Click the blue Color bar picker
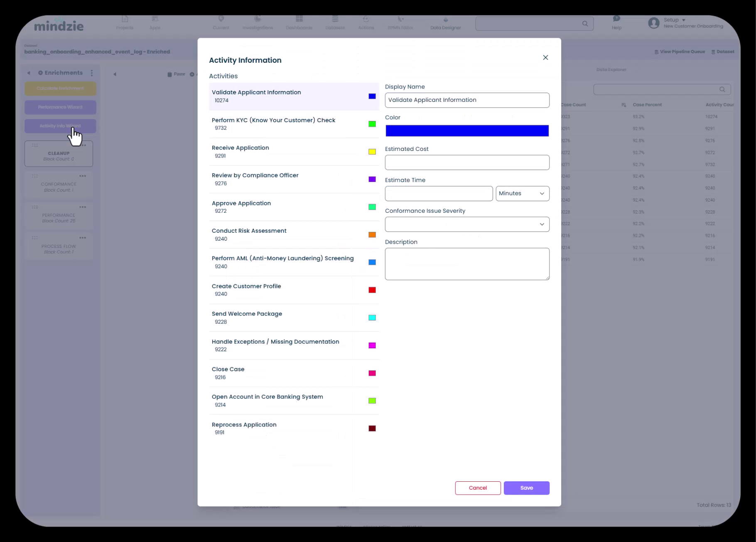Image resolution: width=756 pixels, height=542 pixels. (x=467, y=131)
